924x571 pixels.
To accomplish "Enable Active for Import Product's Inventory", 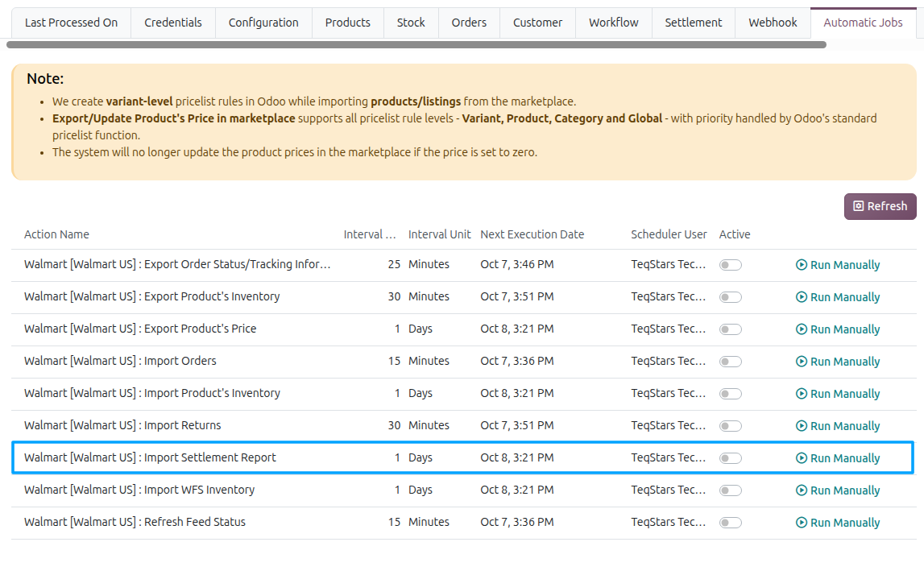I will pos(730,394).
